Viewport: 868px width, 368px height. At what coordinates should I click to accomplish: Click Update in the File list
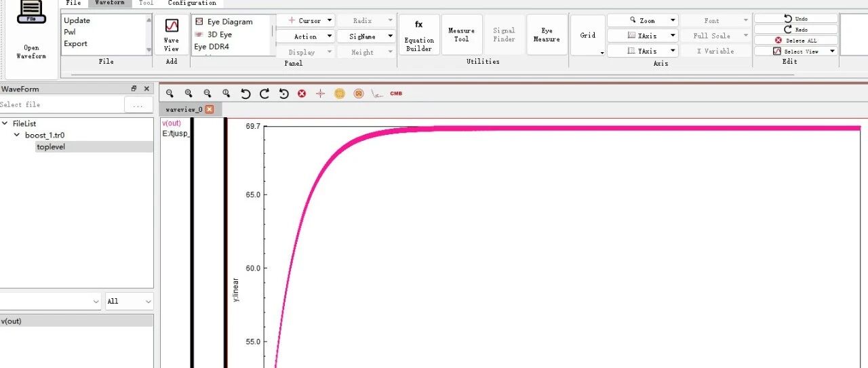77,21
